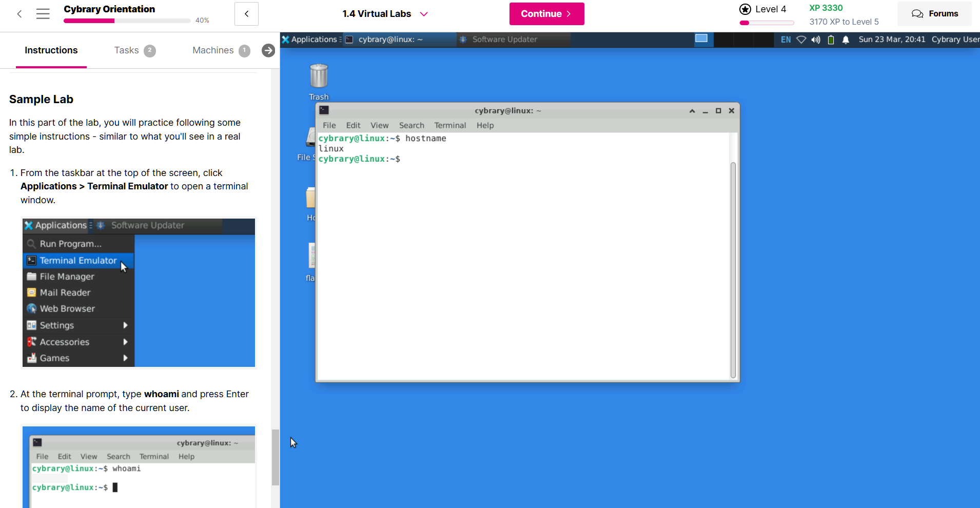Viewport: 980px width, 508px height.
Task: Open the Forums button
Action: (934, 14)
